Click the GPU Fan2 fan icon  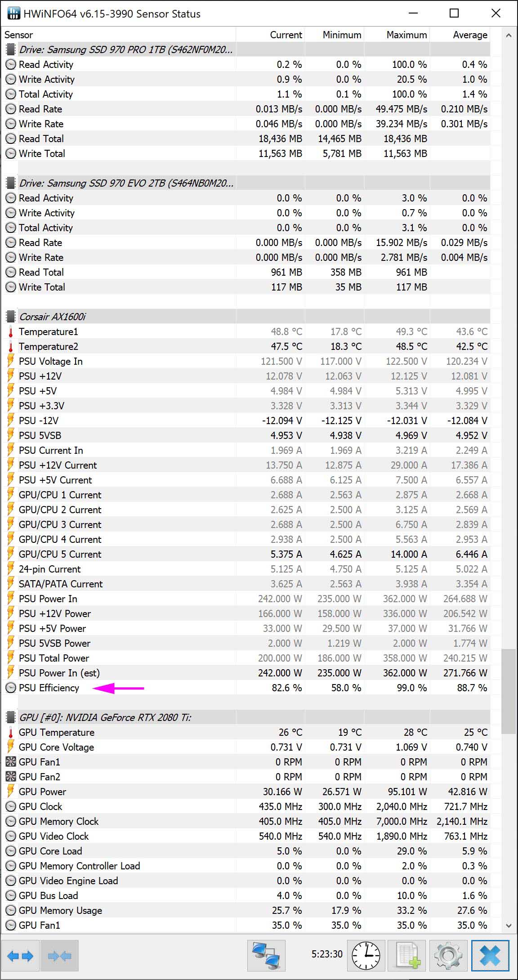(10, 777)
